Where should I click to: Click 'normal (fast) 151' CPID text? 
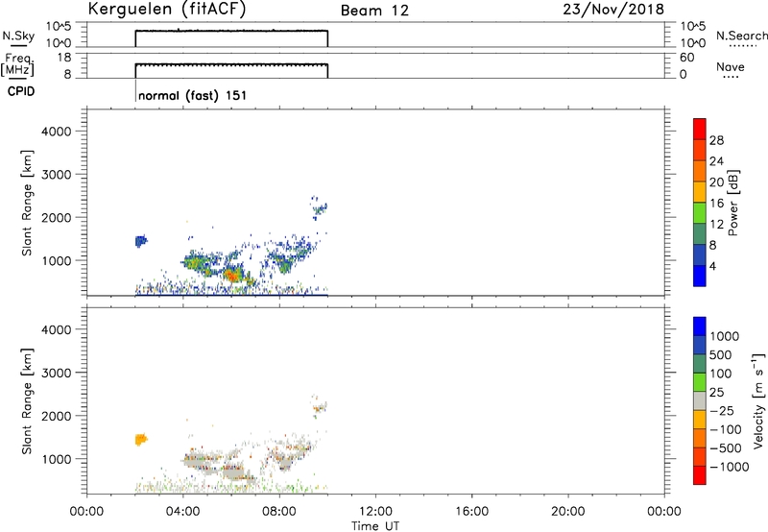point(193,95)
